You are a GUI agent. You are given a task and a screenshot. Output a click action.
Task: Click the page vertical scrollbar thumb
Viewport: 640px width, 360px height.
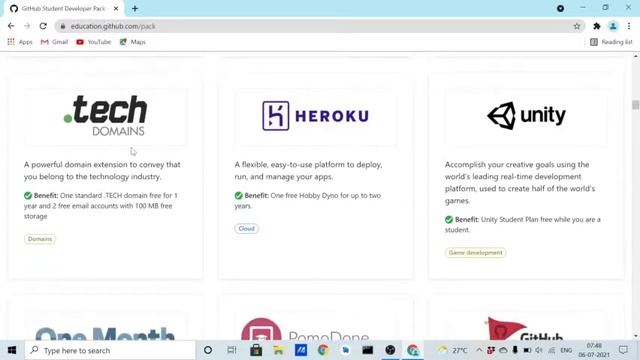[636, 104]
